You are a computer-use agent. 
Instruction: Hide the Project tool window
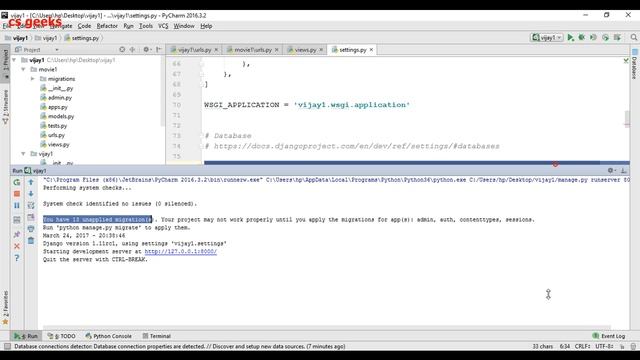point(159,49)
